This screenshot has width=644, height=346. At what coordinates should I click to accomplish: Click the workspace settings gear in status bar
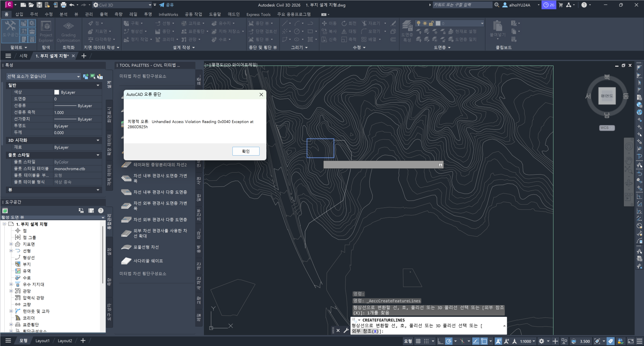pyautogui.click(x=541, y=341)
